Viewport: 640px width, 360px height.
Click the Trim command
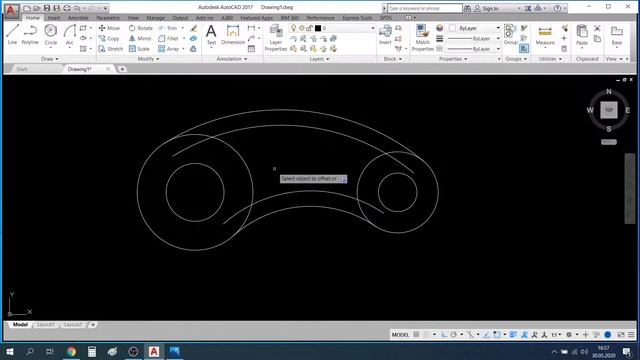coord(168,28)
